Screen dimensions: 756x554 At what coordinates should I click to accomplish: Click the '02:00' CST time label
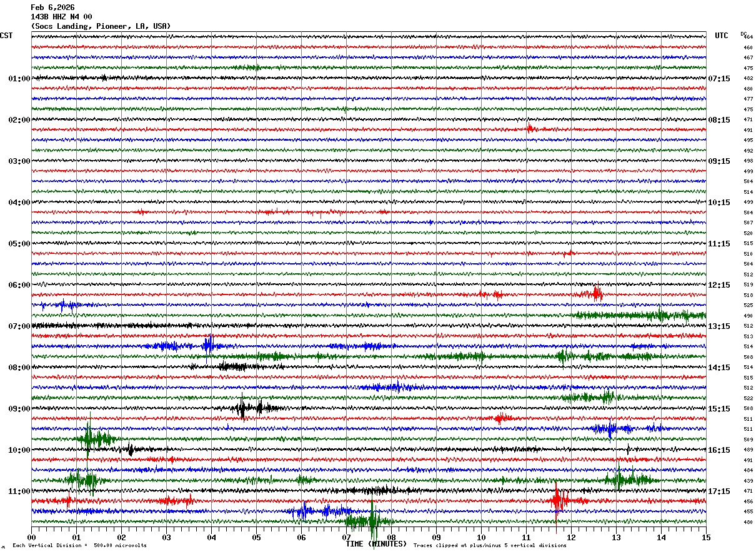(19, 120)
